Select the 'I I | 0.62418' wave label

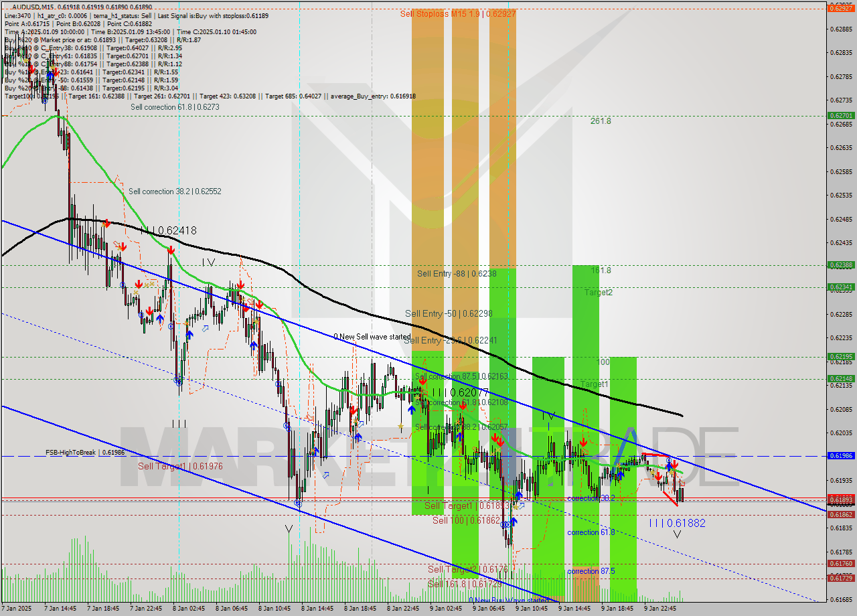168,230
